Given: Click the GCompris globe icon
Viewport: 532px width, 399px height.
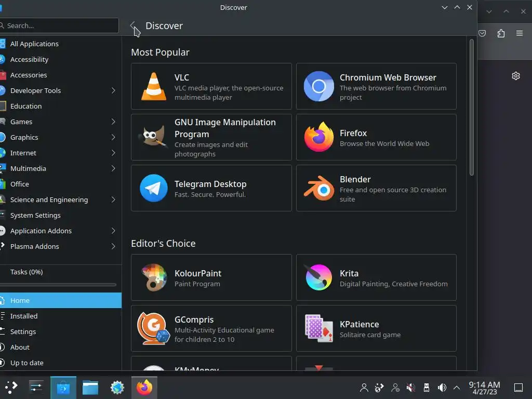Looking at the screenshot, I should (153, 328).
